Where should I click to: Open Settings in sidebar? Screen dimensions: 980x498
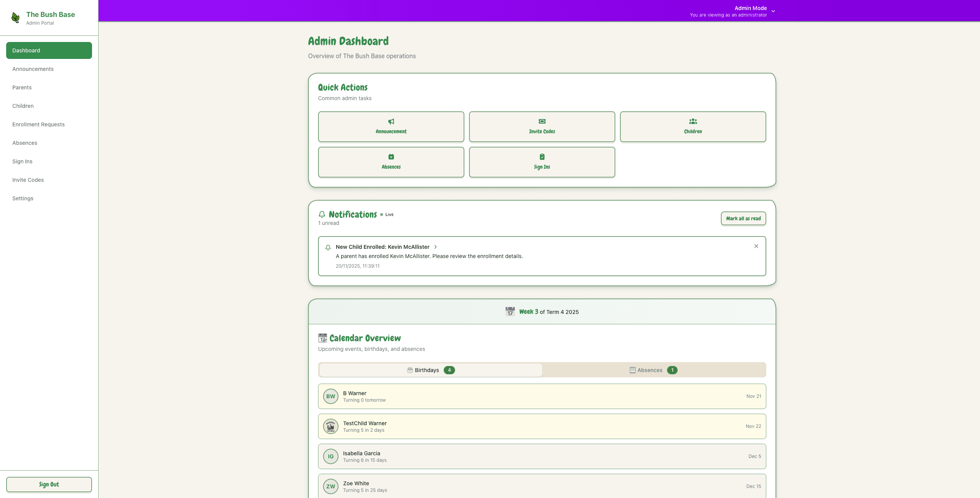click(49, 198)
